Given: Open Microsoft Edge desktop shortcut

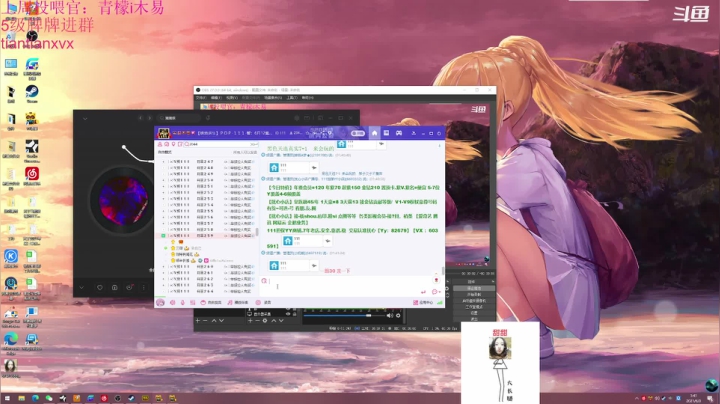Looking at the screenshot, I should tap(11, 342).
